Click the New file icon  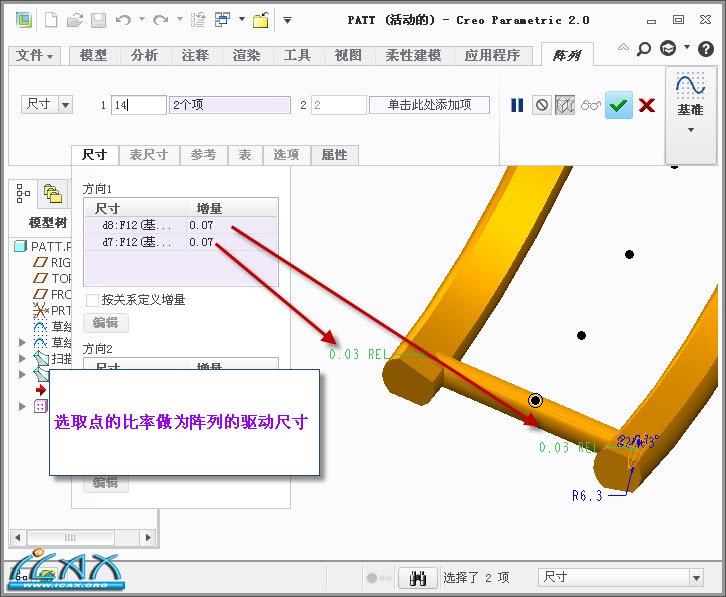pos(51,20)
